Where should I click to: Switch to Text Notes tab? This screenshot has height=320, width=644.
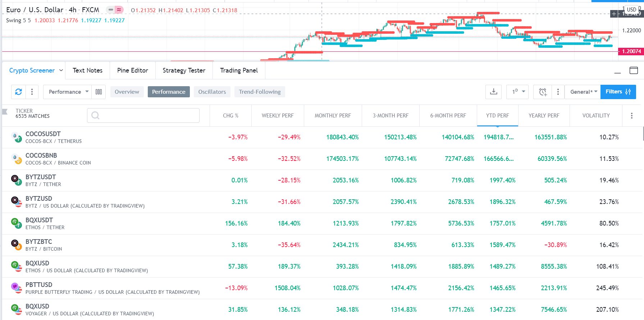coord(87,70)
